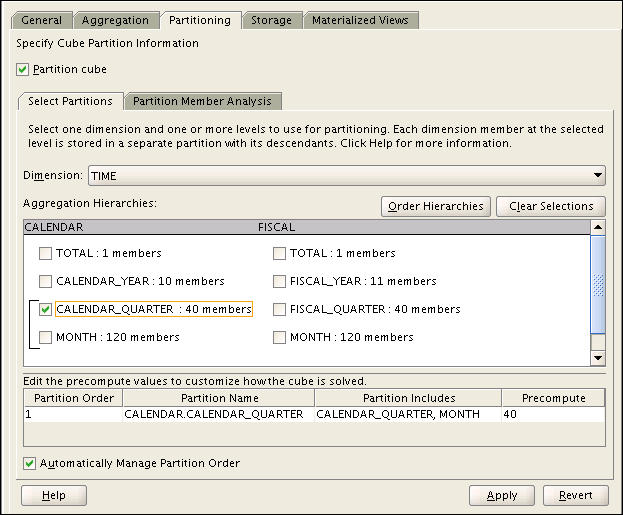Screen dimensions: 623x515
Task: Click the Order Hierarchies button
Action: pos(435,206)
